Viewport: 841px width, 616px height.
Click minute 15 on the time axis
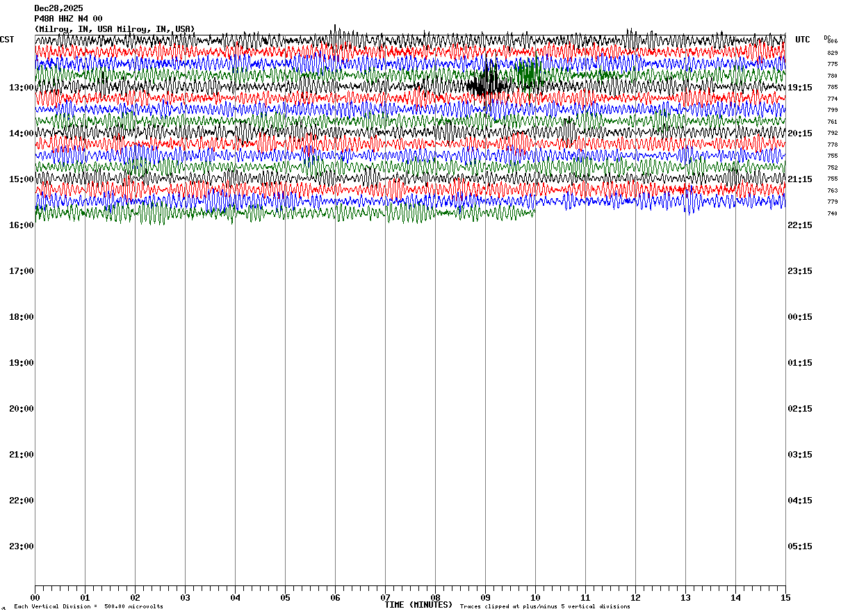tap(785, 597)
